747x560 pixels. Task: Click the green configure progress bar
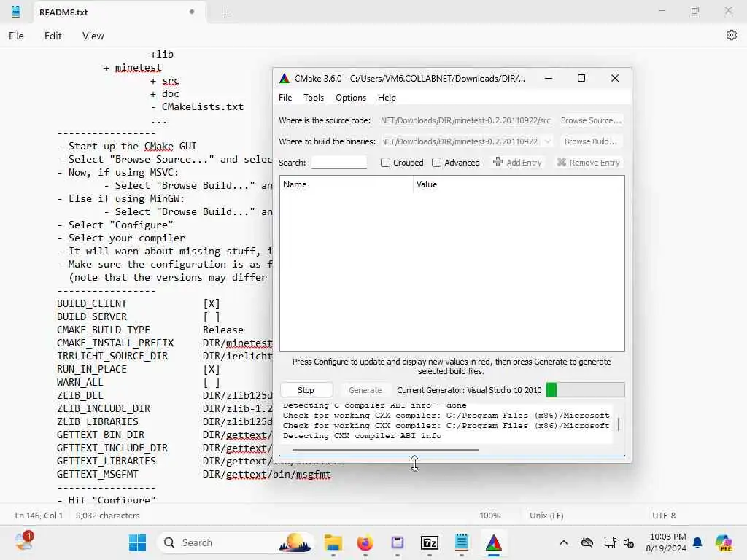pos(586,389)
